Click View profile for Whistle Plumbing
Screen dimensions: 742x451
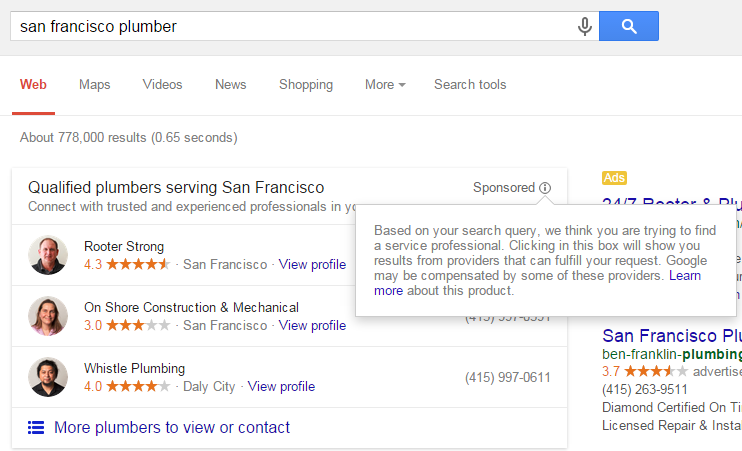click(281, 387)
